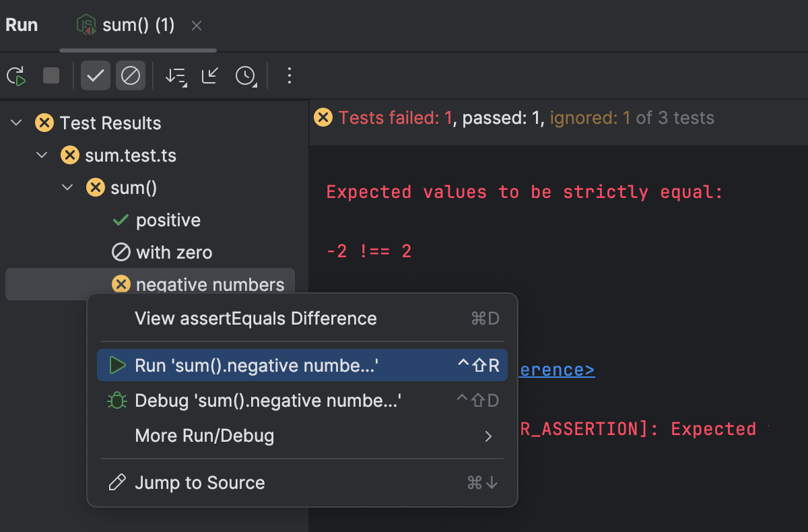Viewport: 808px width, 532px height.
Task: Click the import test results icon
Action: [x=209, y=75]
